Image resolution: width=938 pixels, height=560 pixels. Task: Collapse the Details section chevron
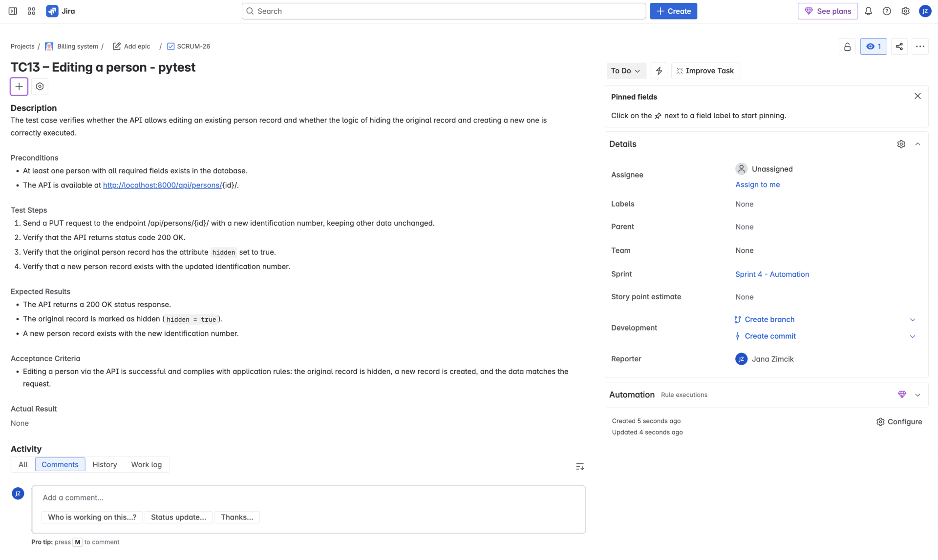(x=917, y=144)
